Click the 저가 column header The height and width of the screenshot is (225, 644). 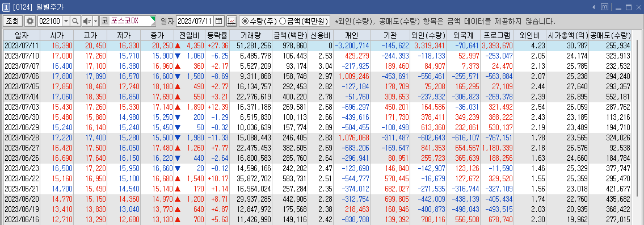(124, 35)
